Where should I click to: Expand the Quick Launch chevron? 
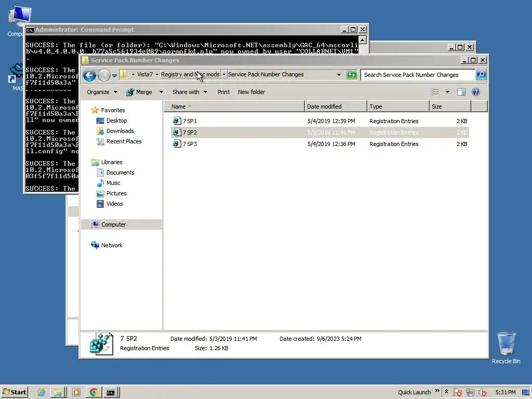[x=437, y=391]
